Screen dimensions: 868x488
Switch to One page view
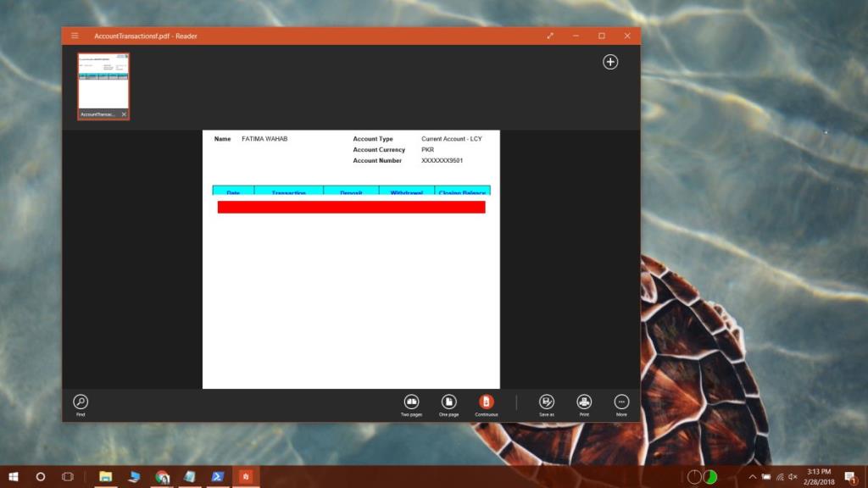(x=448, y=404)
